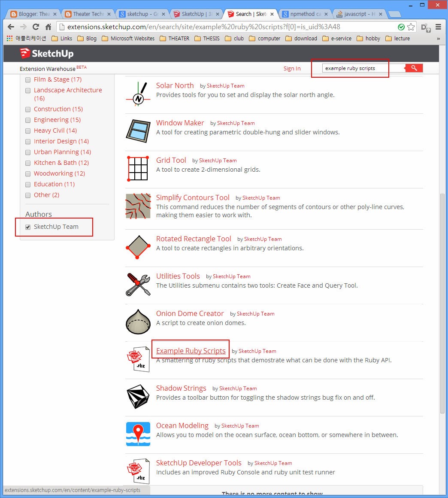Go back with browser back arrow
Screen dimensions: 448x498
(11, 27)
